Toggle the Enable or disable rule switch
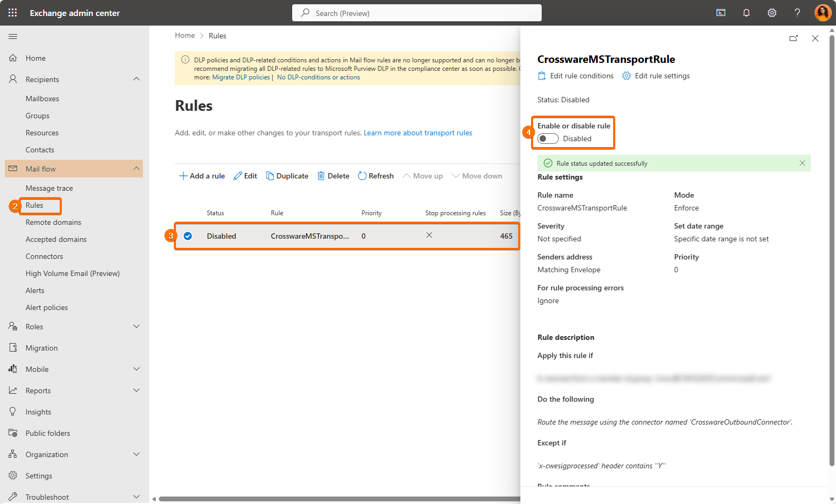The width and height of the screenshot is (836, 504). pos(548,139)
